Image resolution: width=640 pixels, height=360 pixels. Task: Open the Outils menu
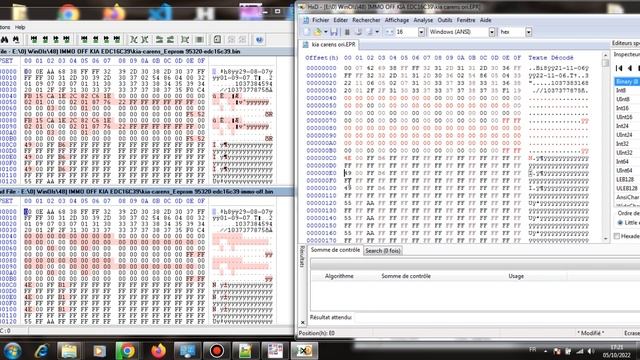[445, 20]
